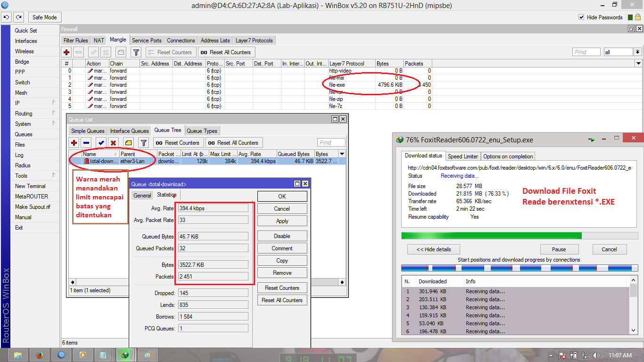The width and height of the screenshot is (644, 362).
Task: Switch to the General tab in queue dialog
Action: pyautogui.click(x=142, y=195)
